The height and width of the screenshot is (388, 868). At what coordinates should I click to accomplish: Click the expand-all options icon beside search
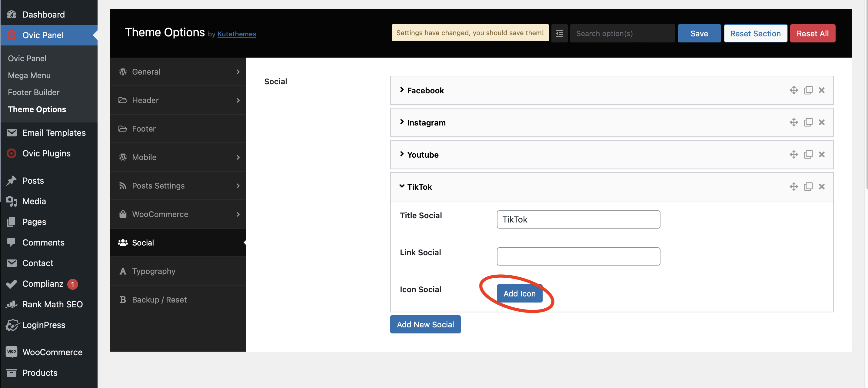[559, 33]
